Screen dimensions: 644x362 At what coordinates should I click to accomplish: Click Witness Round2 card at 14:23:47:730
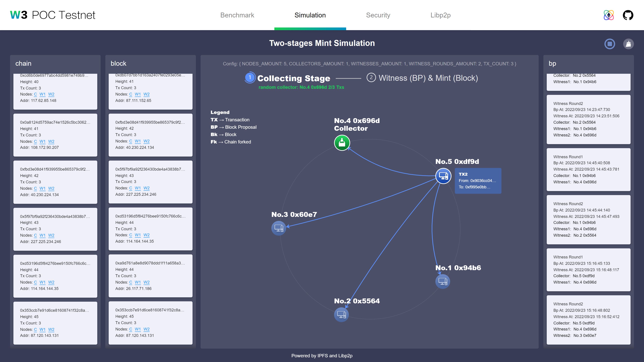click(x=588, y=119)
